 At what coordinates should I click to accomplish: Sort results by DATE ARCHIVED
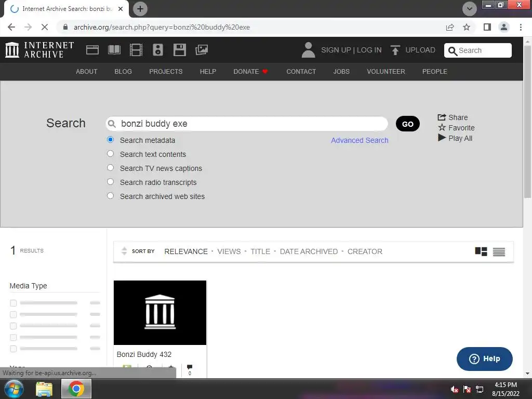(309, 252)
